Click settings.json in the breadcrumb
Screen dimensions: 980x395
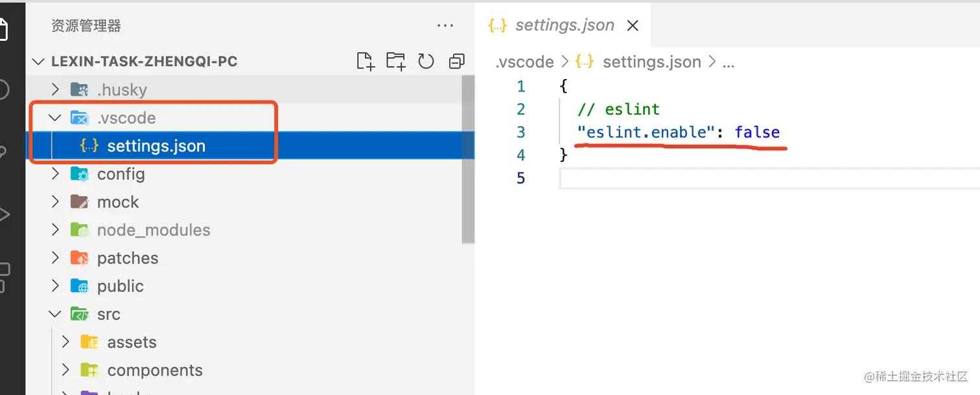click(x=651, y=62)
